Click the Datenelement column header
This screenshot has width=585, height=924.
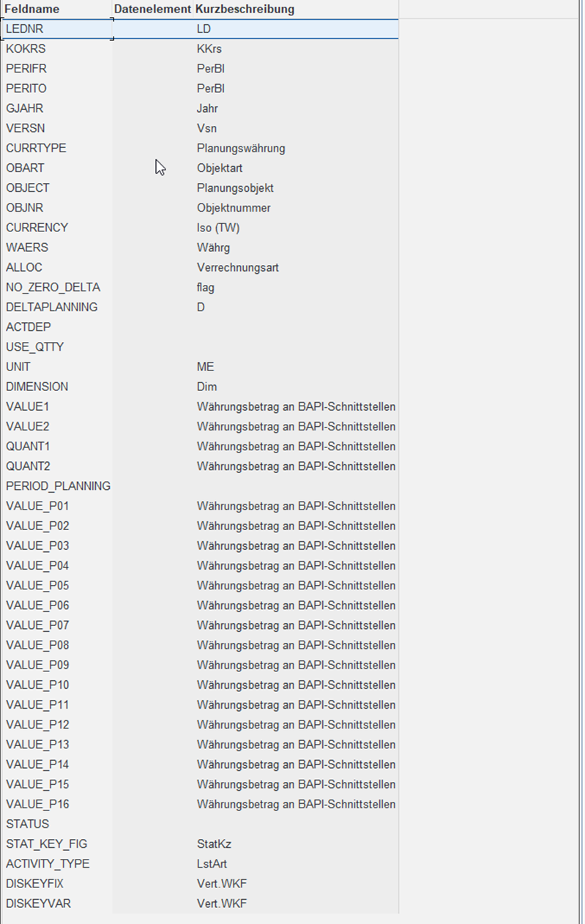click(x=153, y=10)
